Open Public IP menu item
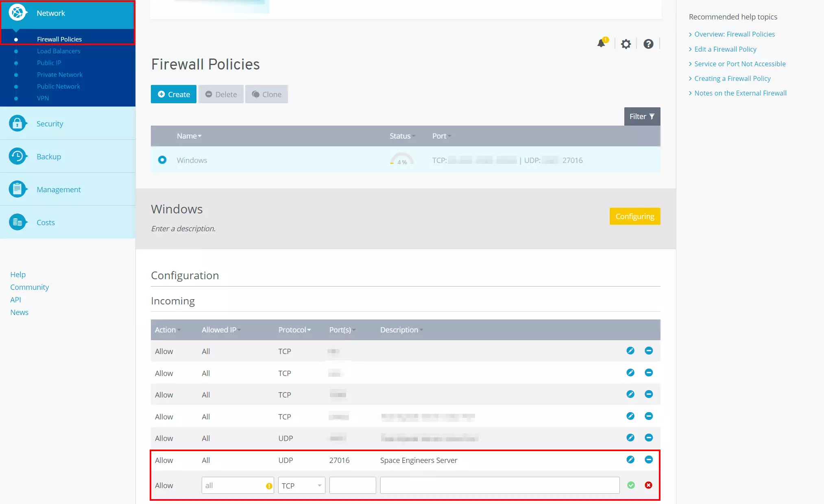 (x=49, y=63)
